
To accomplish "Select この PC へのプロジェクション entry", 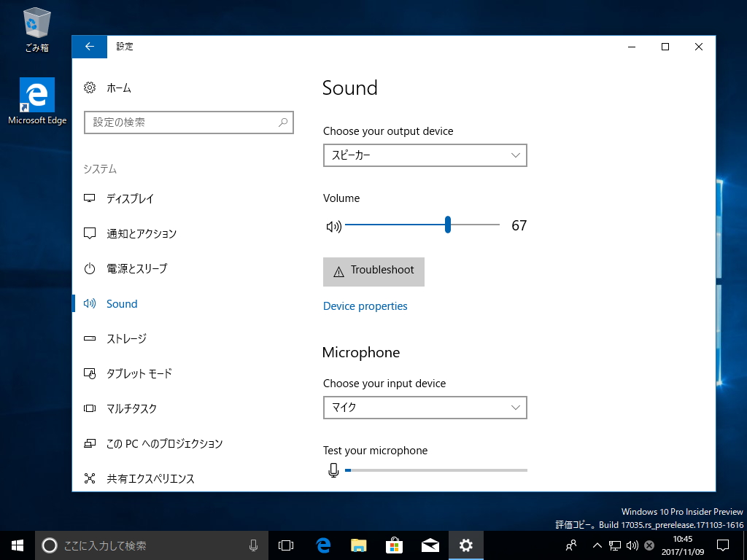I will pyautogui.click(x=164, y=443).
